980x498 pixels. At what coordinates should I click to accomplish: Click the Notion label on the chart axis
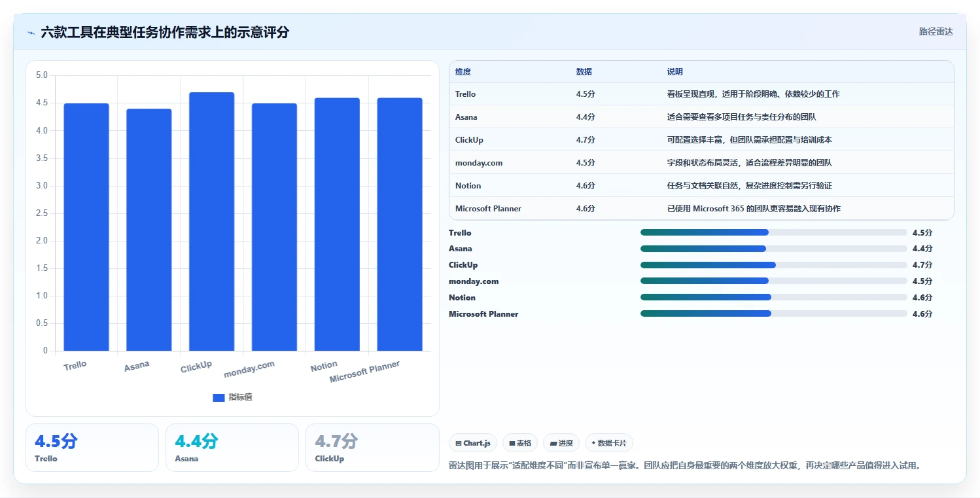(324, 366)
